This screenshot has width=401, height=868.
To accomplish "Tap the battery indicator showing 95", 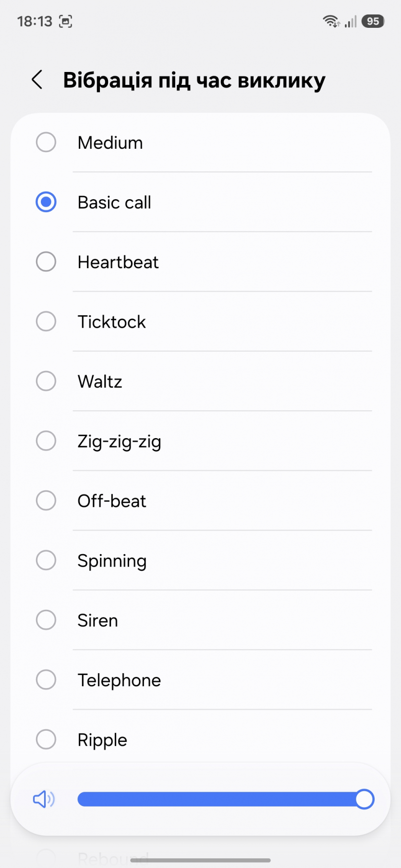I will click(373, 21).
